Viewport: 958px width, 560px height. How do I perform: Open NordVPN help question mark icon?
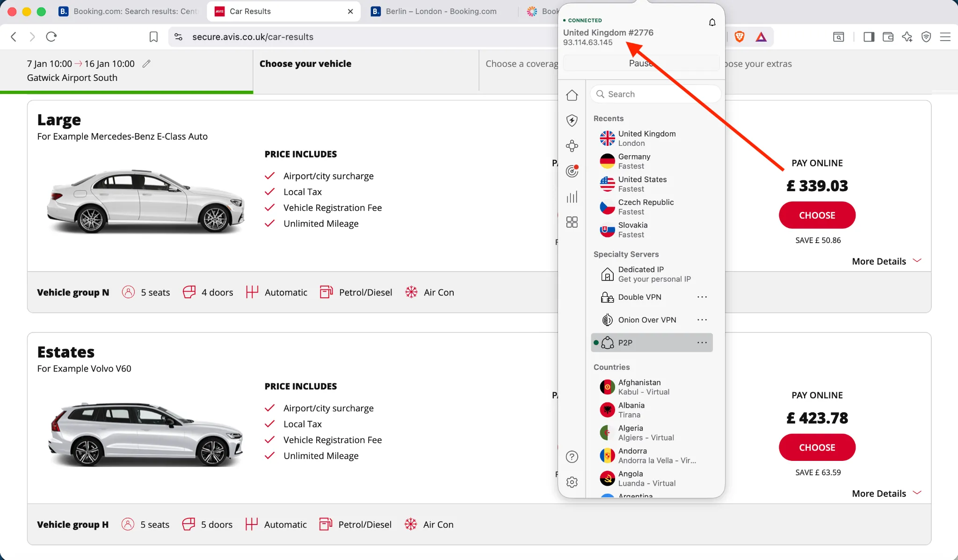572,456
